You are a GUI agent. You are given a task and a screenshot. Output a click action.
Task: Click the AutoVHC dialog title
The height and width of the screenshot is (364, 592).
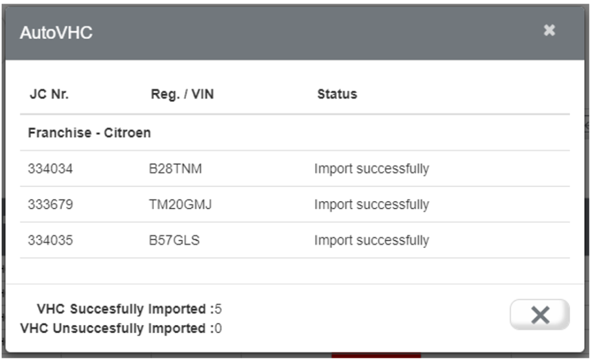56,33
